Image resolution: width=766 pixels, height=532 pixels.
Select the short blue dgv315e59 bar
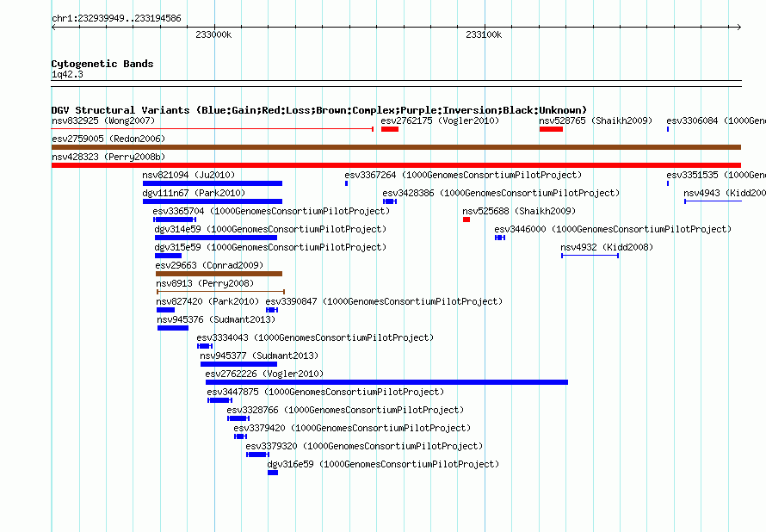pyautogui.click(x=168, y=256)
